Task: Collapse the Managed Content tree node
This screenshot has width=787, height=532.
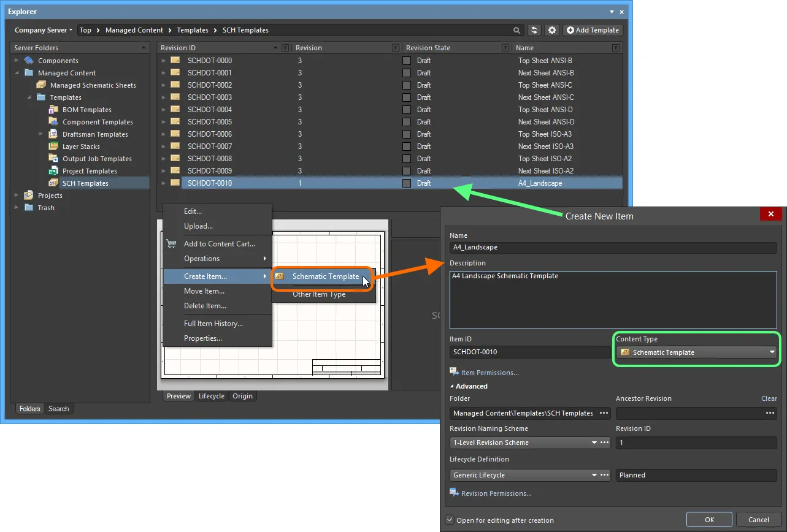Action: click(17, 73)
